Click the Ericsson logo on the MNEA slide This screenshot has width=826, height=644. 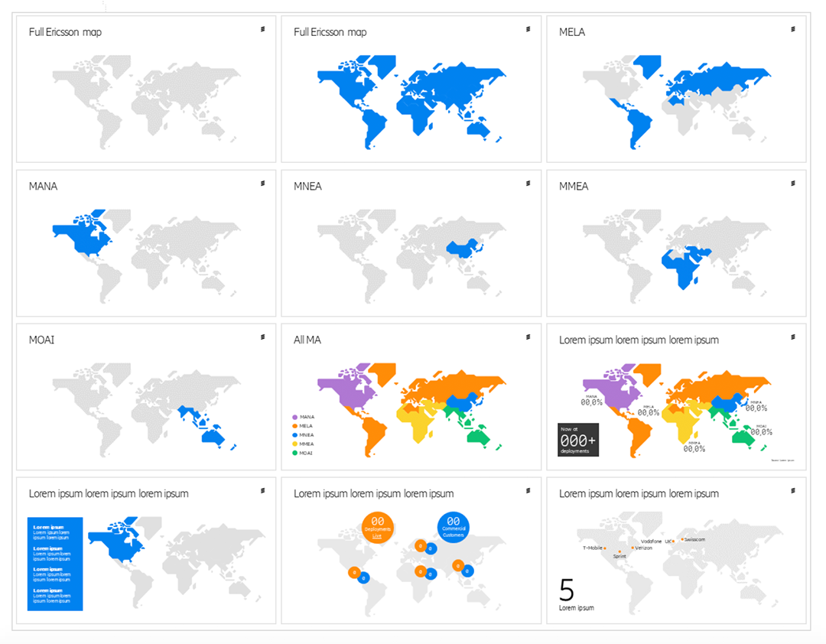click(x=528, y=184)
